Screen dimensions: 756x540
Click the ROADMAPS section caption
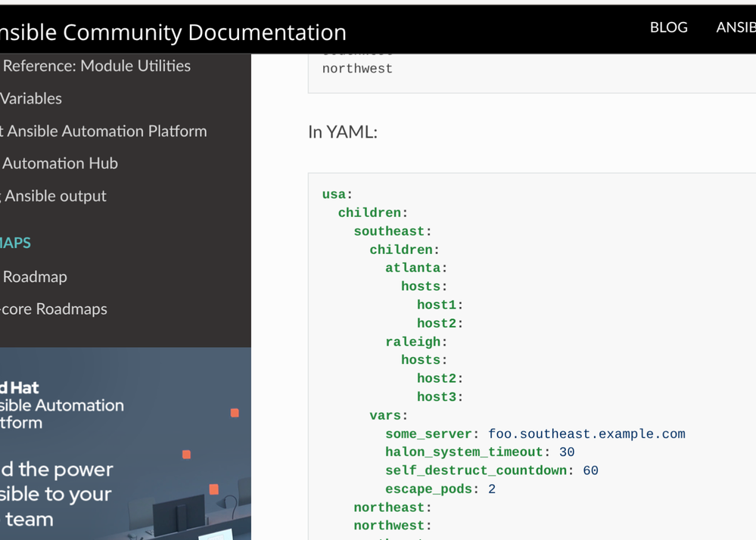pyautogui.click(x=15, y=243)
